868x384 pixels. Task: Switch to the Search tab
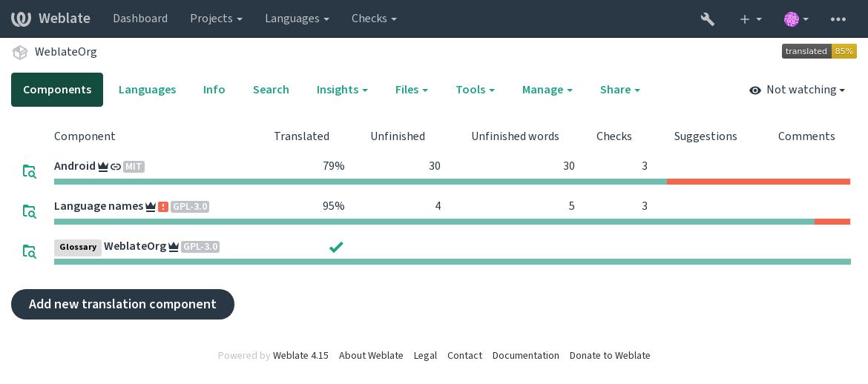[271, 90]
